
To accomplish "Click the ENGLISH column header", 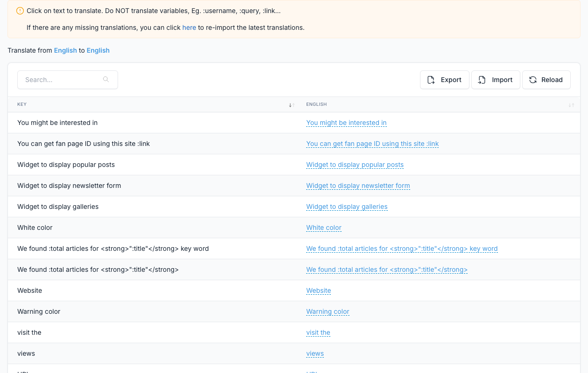I will point(438,104).
